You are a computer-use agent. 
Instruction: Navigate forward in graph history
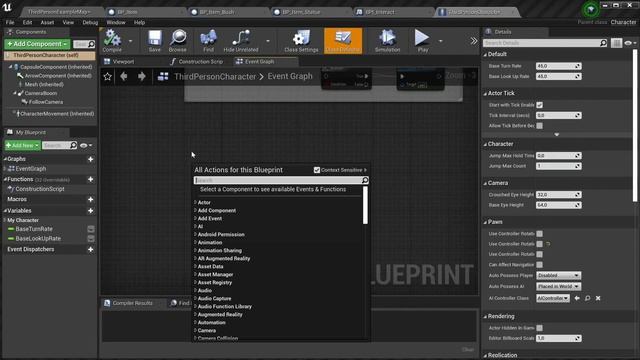[x=142, y=76]
